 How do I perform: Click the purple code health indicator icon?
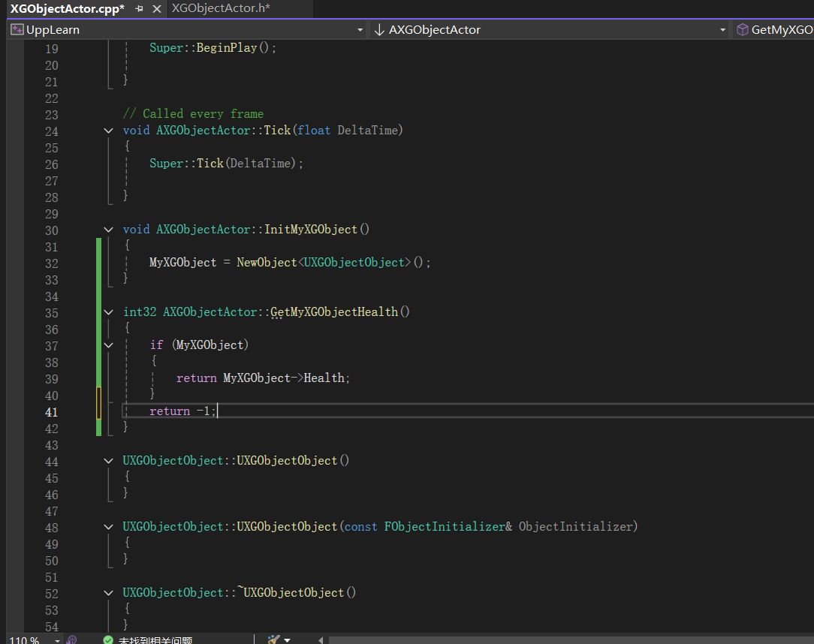click(71, 640)
